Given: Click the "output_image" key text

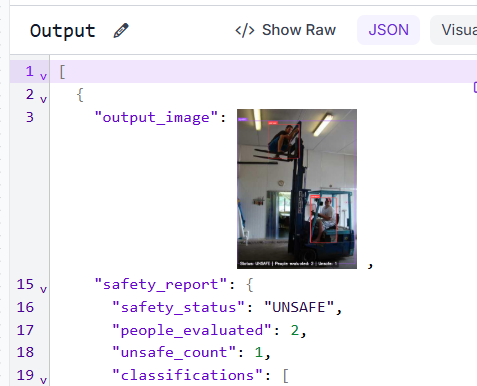Looking at the screenshot, I should point(157,118).
